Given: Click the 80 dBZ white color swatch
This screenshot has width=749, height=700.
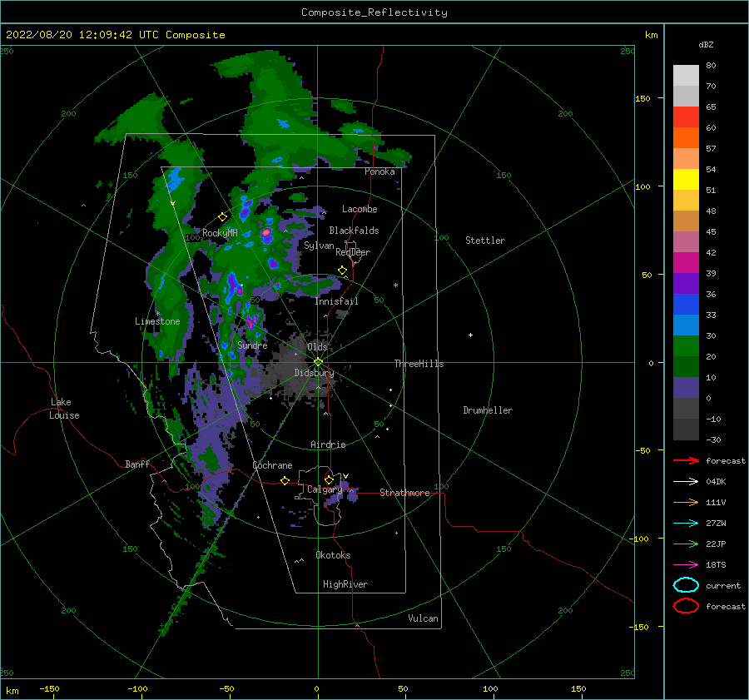Looking at the screenshot, I should (x=686, y=75).
